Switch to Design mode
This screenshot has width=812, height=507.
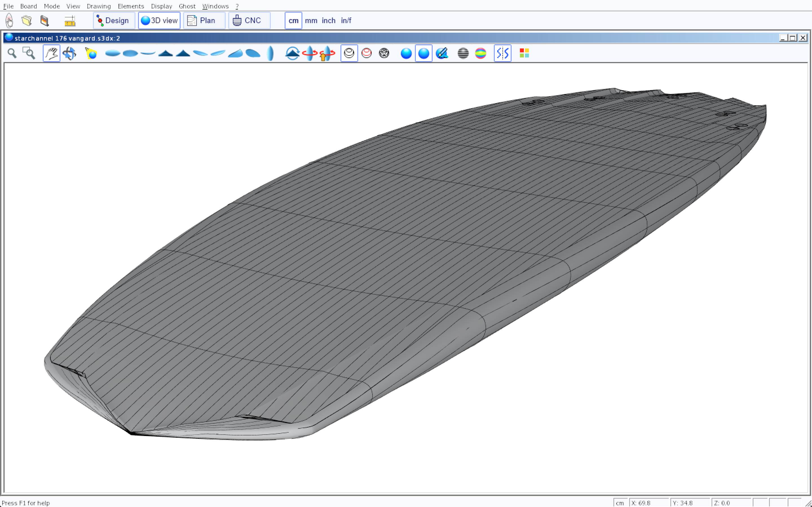coord(114,21)
